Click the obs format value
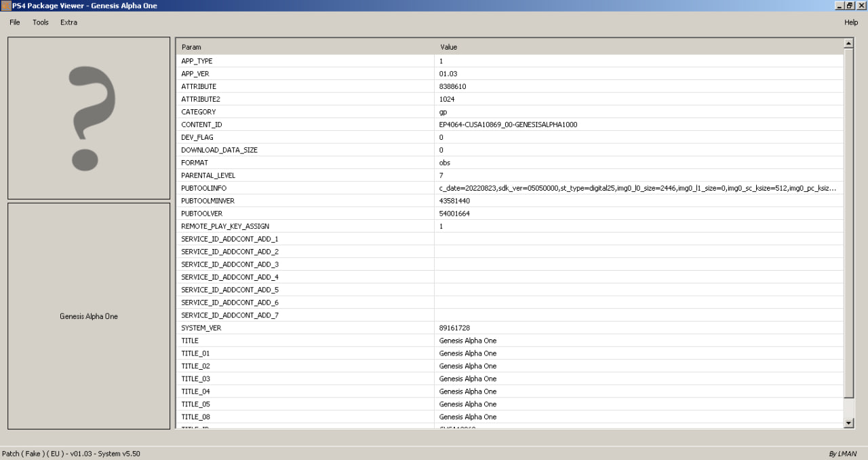 [444, 163]
